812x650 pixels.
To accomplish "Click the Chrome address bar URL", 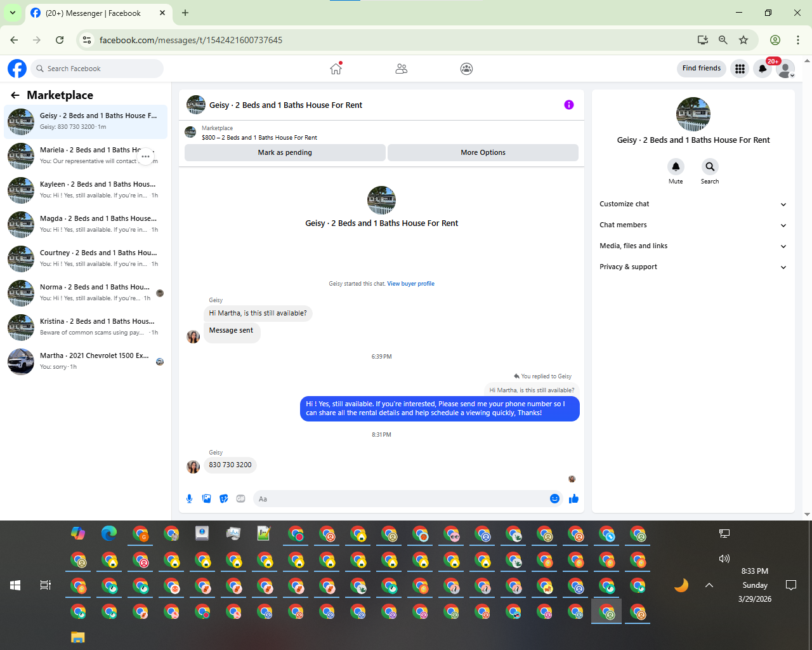I will tap(191, 40).
